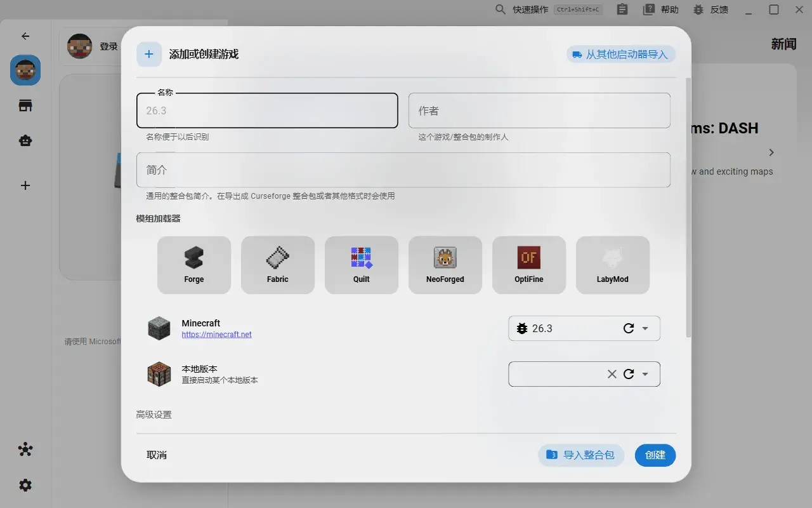Maximize the launcher window
The width and height of the screenshot is (812, 508).
(774, 10)
